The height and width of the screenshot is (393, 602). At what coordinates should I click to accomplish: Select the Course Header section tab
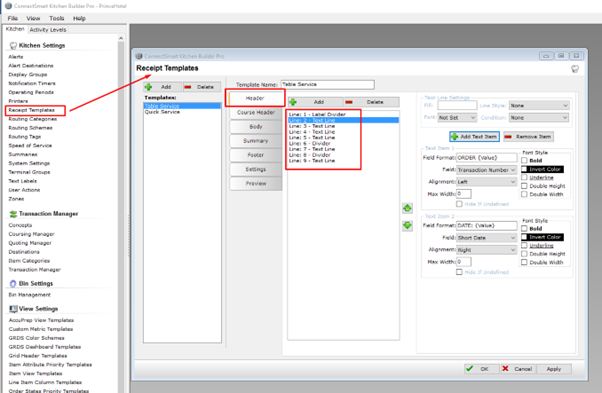[x=256, y=112]
